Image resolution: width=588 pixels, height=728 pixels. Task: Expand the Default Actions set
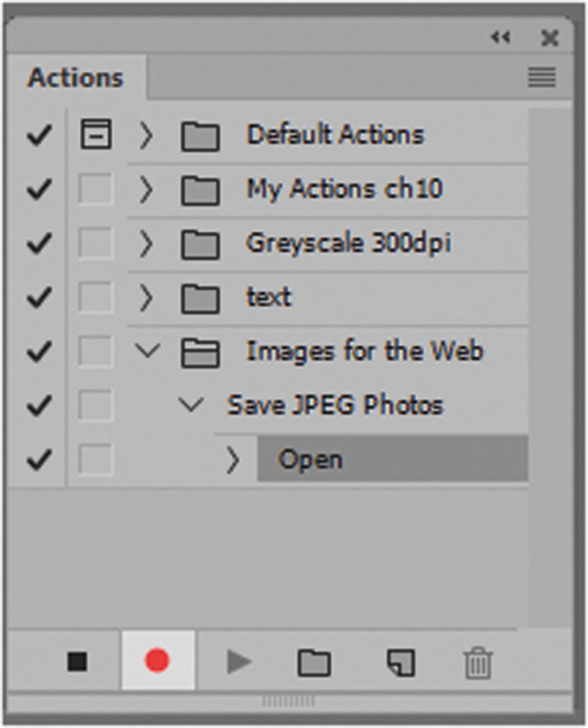coord(146,137)
